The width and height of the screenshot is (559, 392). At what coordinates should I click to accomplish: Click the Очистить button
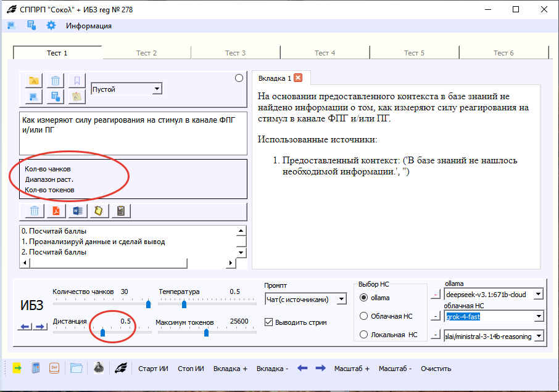(x=436, y=369)
